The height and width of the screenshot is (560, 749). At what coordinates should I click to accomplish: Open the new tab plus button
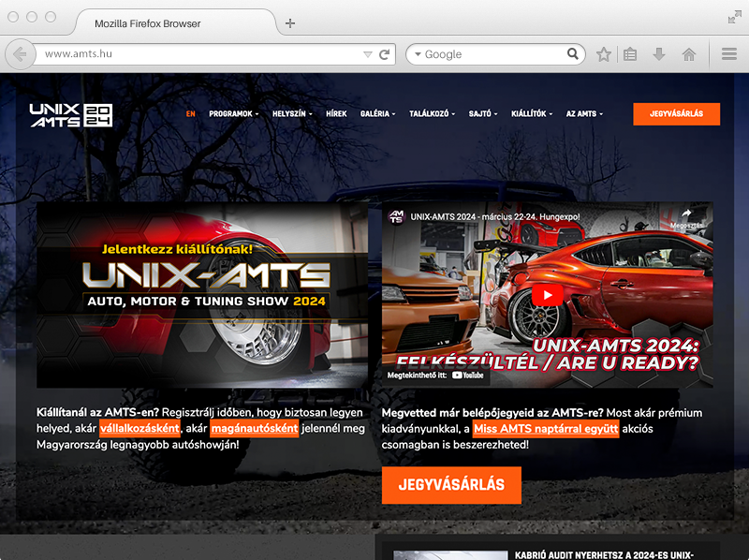[290, 23]
